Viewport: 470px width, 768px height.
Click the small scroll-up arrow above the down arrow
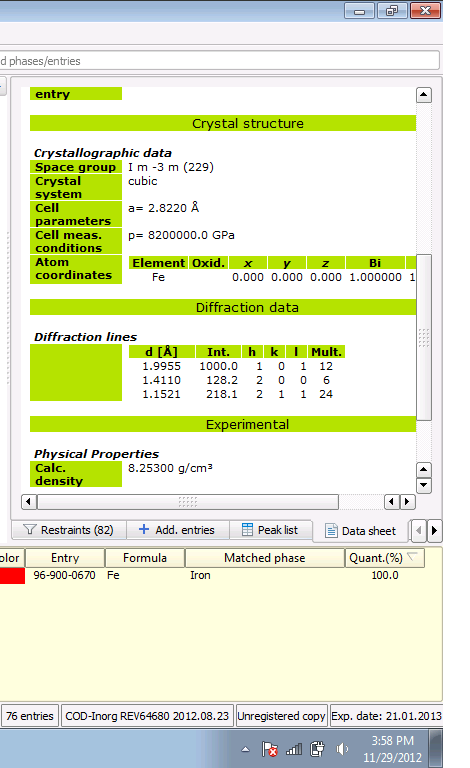(x=423, y=470)
